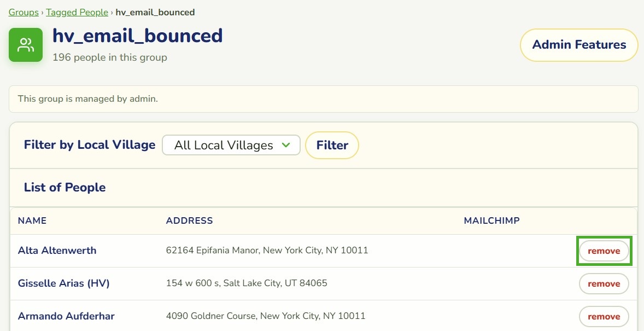The width and height of the screenshot is (644, 331).
Task: Remove Alta Altenwerth from the group
Action: (x=604, y=251)
